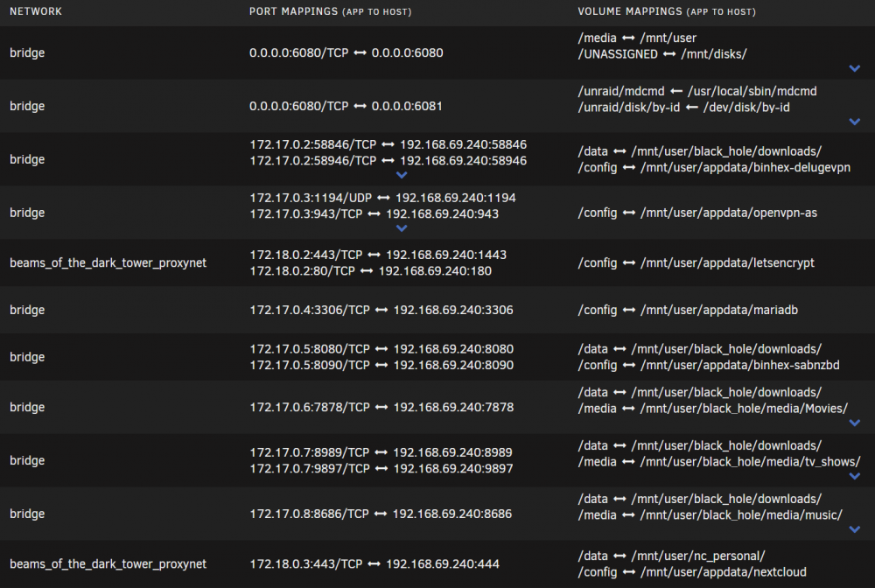Click /config mapping to appdata/binhex-sabnzbd
The height and width of the screenshot is (588, 875).
click(x=709, y=366)
